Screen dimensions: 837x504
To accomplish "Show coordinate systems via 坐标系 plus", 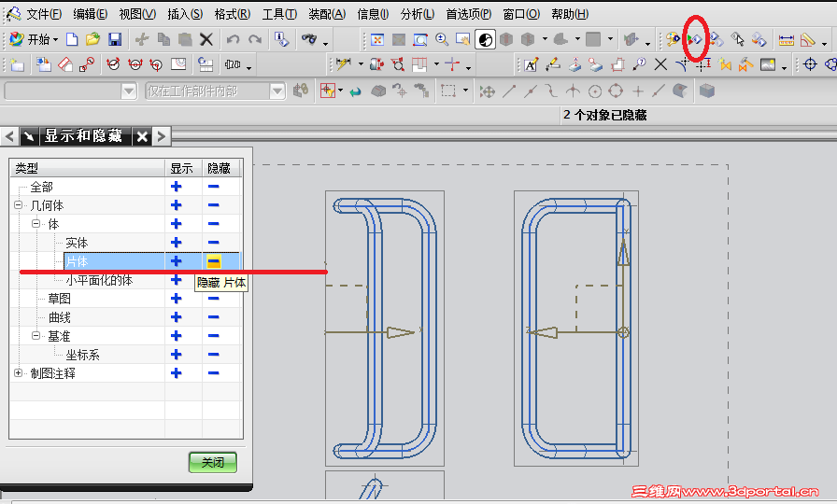I will (177, 355).
